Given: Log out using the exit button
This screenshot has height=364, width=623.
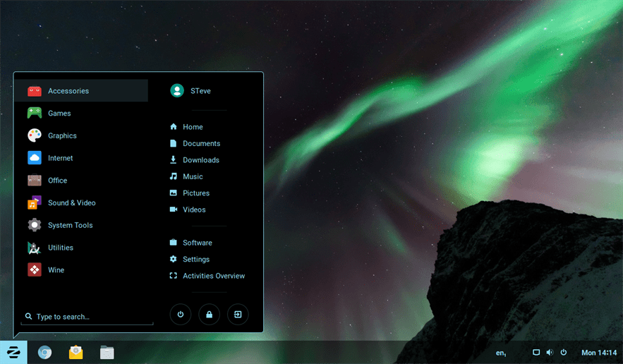Looking at the screenshot, I should pos(238,315).
